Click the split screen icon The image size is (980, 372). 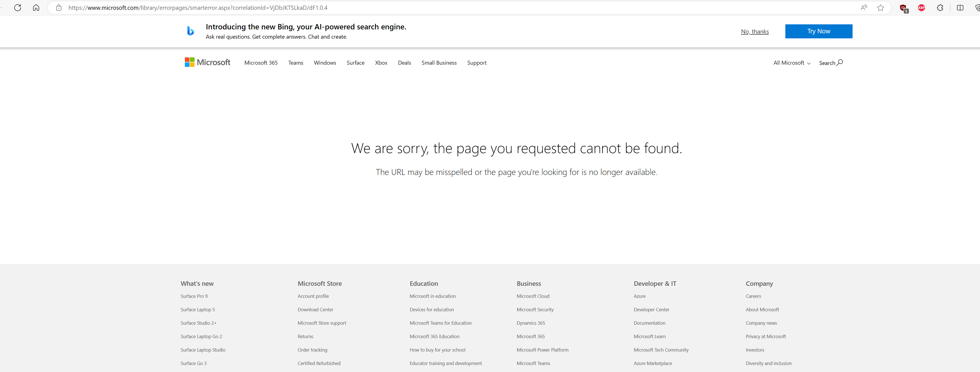(x=960, y=8)
